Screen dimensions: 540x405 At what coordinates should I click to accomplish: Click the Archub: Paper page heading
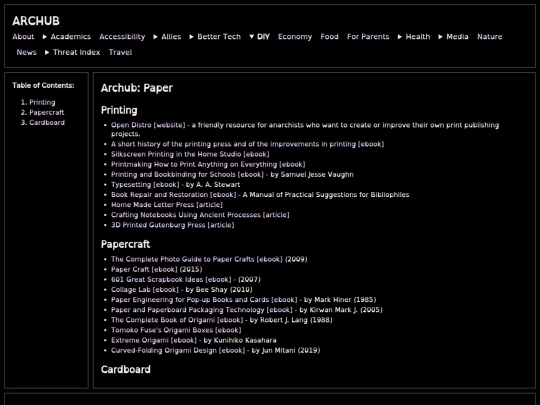(137, 88)
